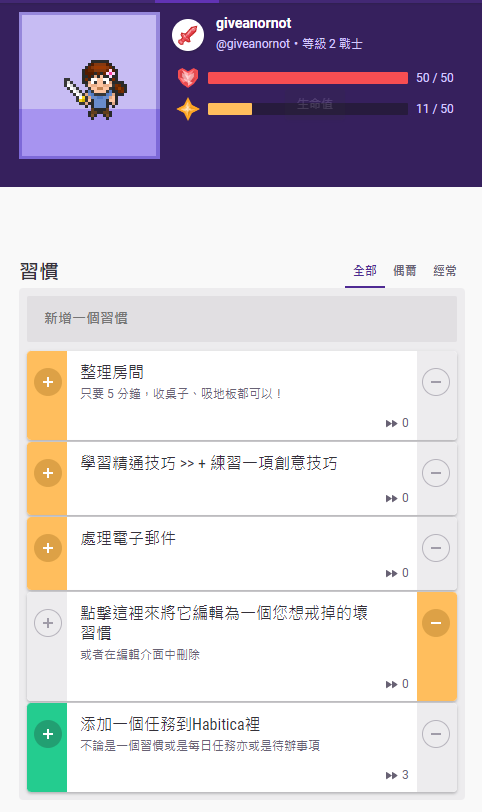482x812 pixels.
Task: Click plus button on bad habit 點擊這裡 card
Action: (48, 623)
